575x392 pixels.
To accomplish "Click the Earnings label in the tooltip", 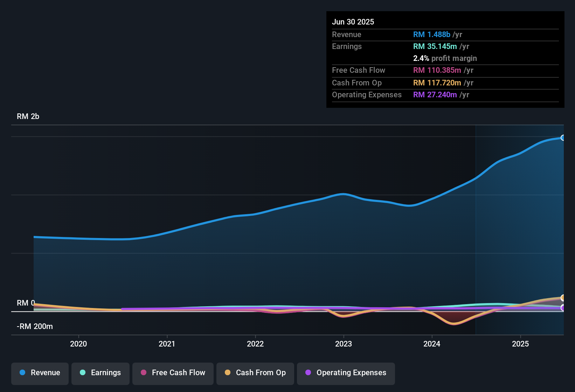I will point(347,46).
